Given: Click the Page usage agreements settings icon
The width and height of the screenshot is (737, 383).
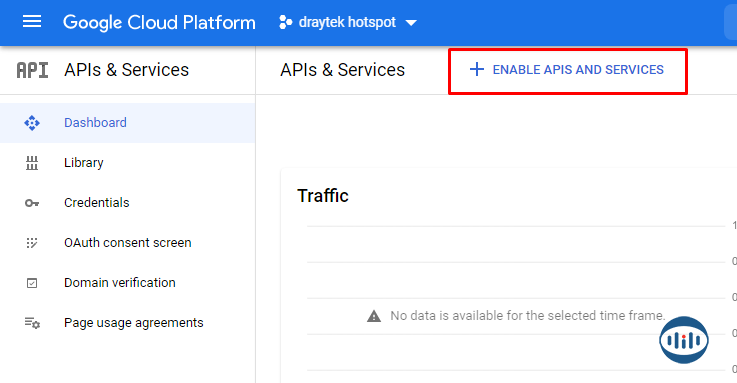Looking at the screenshot, I should pyautogui.click(x=32, y=323).
